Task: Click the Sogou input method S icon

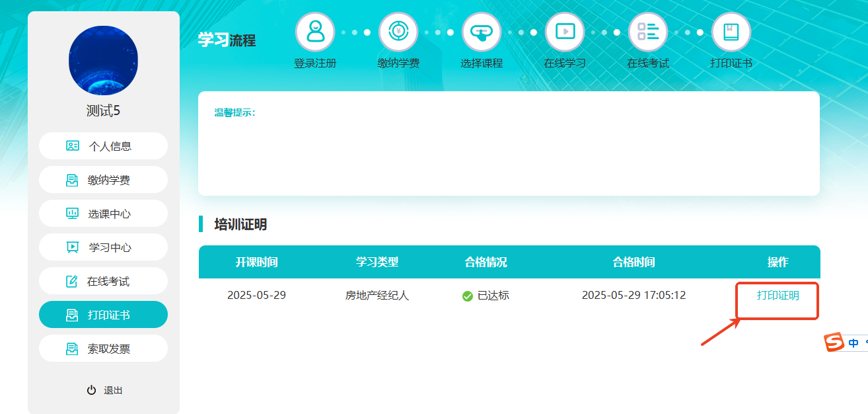Action: (834, 343)
